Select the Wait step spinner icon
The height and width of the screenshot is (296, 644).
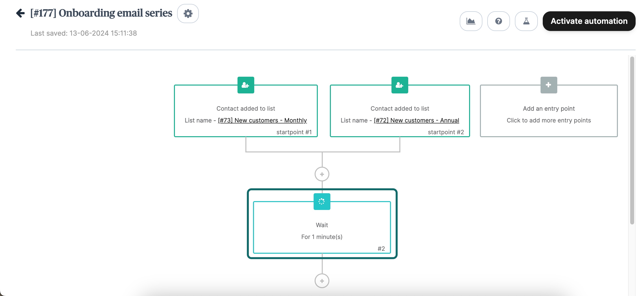322,201
